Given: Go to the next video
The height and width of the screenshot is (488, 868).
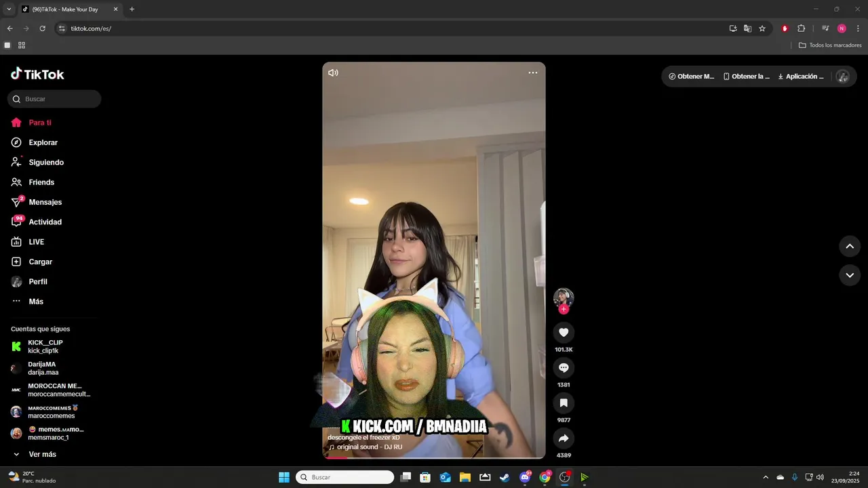Looking at the screenshot, I should tap(850, 274).
